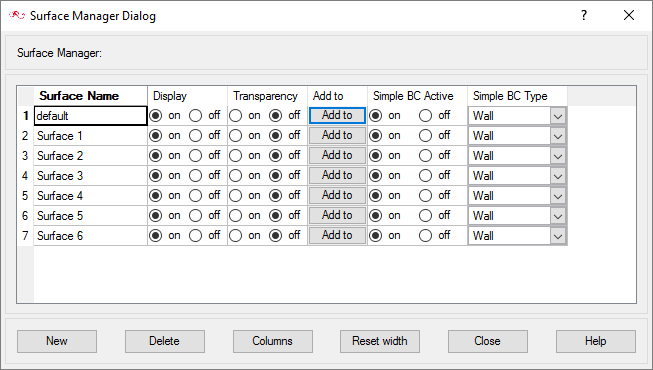Click the New button

coord(57,341)
